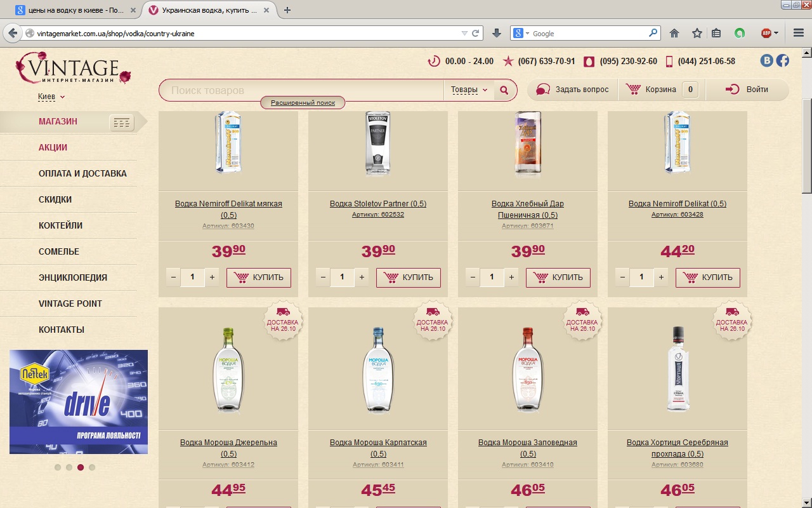Image resolution: width=812 pixels, height=508 pixels.
Task: Buy Водка Nemiroff Delikat 44.20 with КУПИТЬ
Action: [x=708, y=277]
